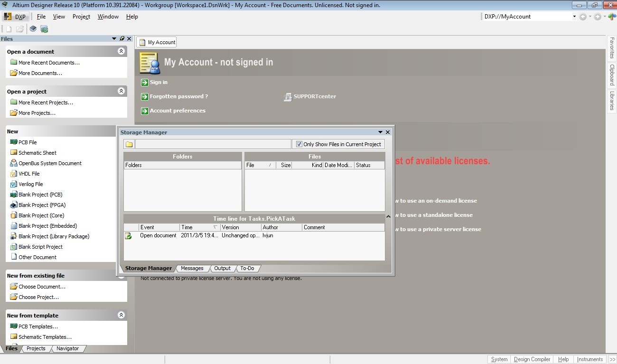Viewport: 617px width, 364px height.
Task: Open the Storage Manager panel dropdown arrow
Action: click(x=380, y=132)
